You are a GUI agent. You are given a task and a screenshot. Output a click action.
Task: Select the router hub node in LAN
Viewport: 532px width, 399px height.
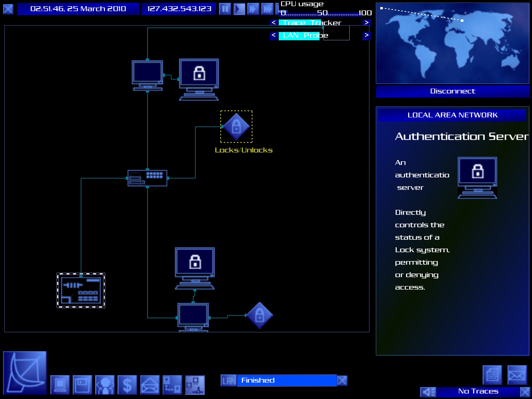[147, 178]
